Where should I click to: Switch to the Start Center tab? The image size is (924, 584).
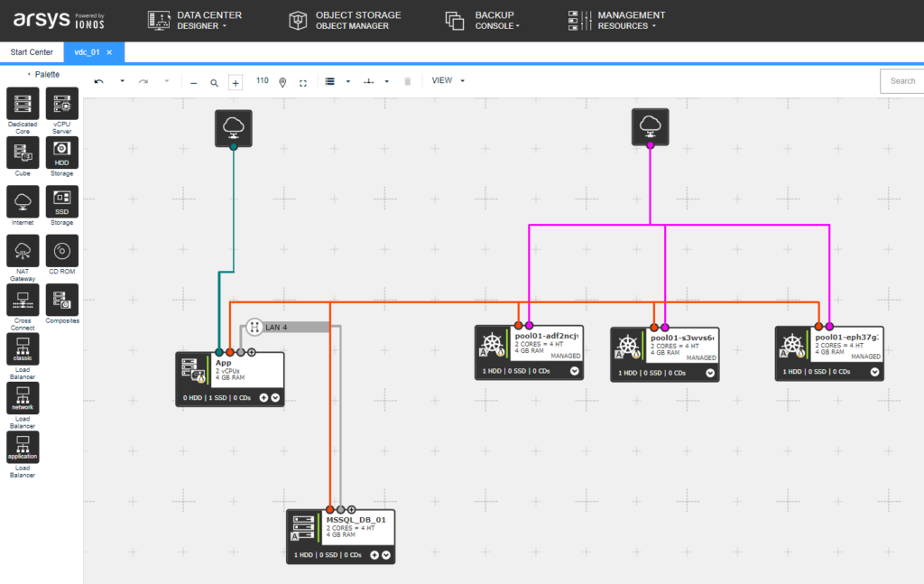[32, 52]
